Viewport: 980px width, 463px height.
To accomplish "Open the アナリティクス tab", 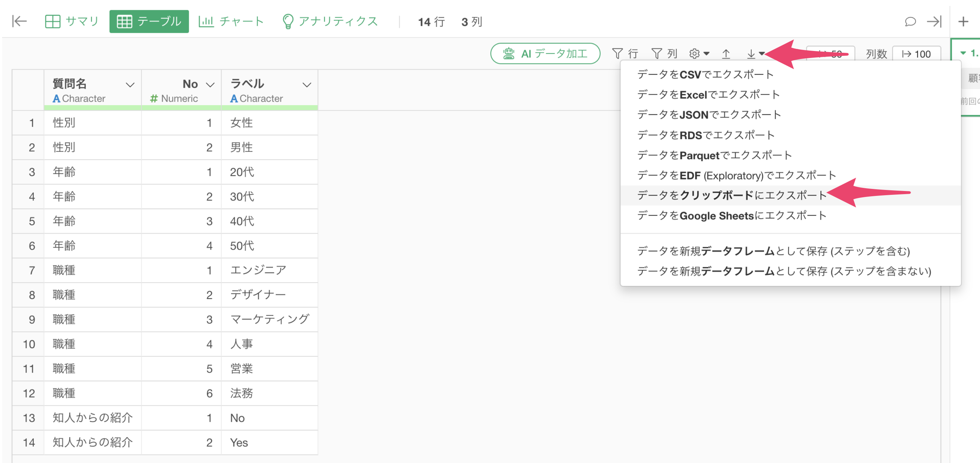I will point(330,21).
